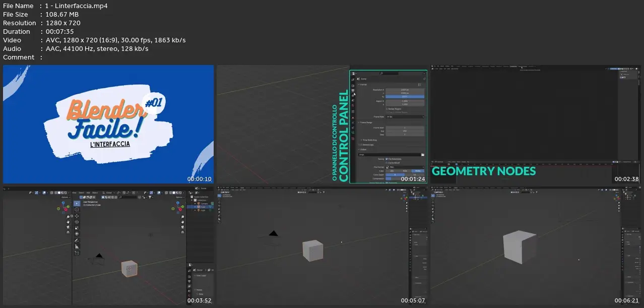
Task: Adjust the Compression slider
Action: click(405, 178)
